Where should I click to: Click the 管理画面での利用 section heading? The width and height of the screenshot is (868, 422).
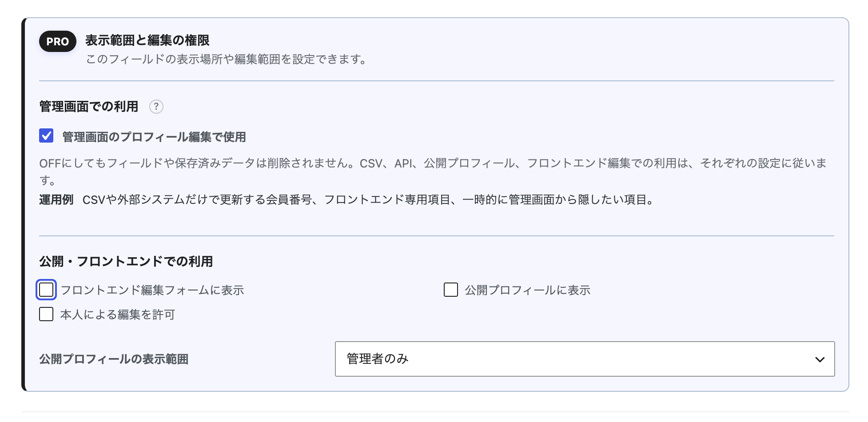click(x=89, y=107)
